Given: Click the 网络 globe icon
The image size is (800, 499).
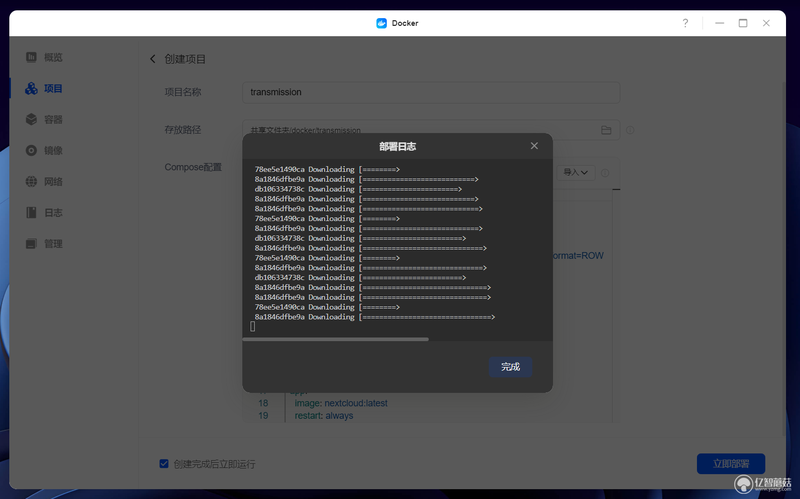Looking at the screenshot, I should (x=31, y=182).
